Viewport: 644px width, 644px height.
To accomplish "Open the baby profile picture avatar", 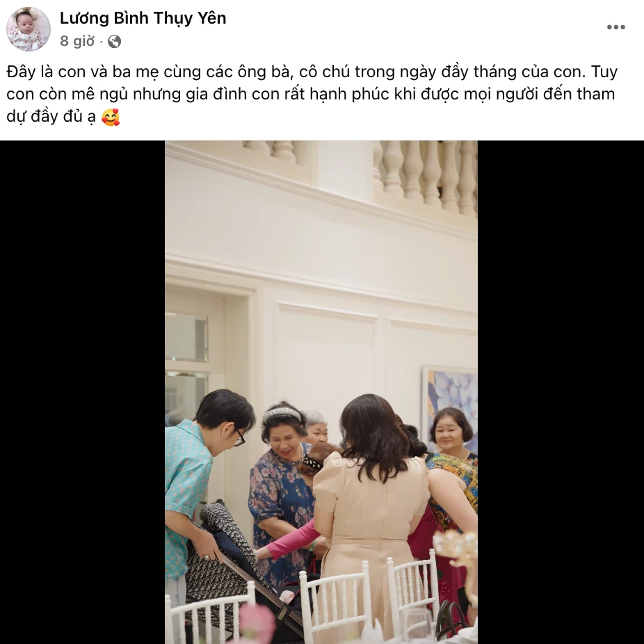I will [x=29, y=29].
